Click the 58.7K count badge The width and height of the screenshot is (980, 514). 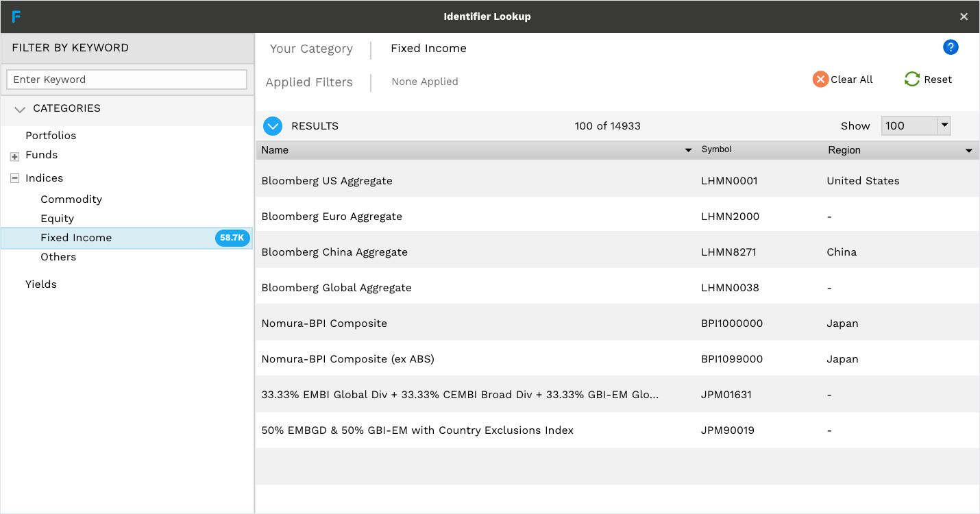coord(232,238)
